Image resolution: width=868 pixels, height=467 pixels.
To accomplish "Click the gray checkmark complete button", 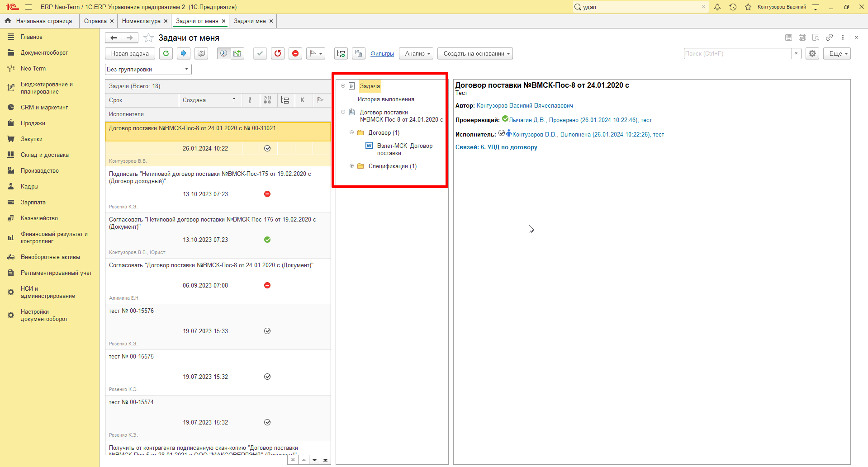I will coord(260,53).
